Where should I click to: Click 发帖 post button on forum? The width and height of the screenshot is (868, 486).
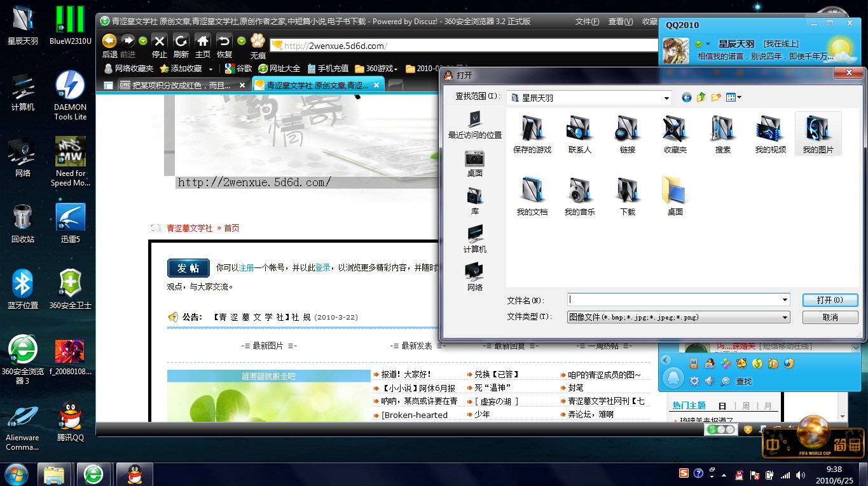(x=188, y=268)
